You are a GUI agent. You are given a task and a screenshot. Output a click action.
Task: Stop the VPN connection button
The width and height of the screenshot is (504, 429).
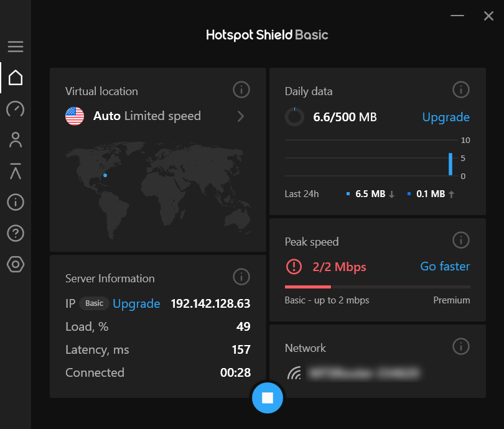point(268,398)
